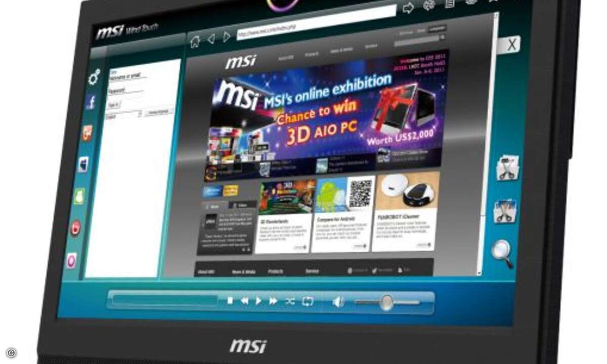Open the Facebook icon in sidebar
This screenshot has width=607, height=364.
(92, 102)
